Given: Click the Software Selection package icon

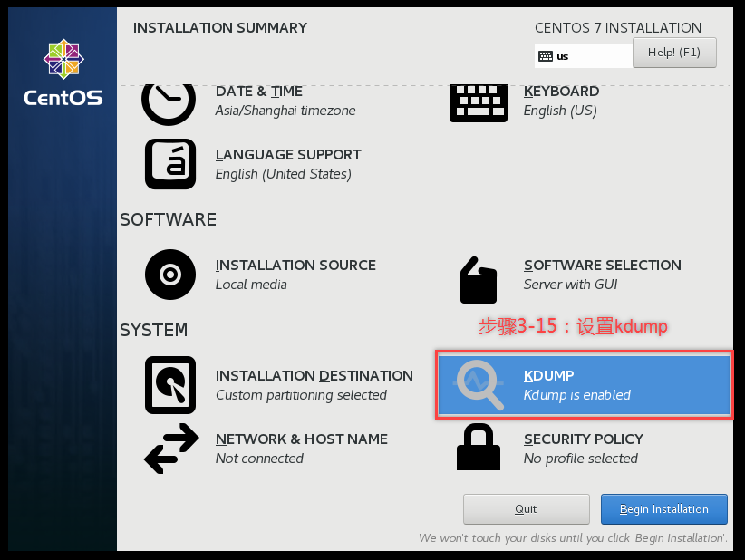Looking at the screenshot, I should click(x=479, y=280).
